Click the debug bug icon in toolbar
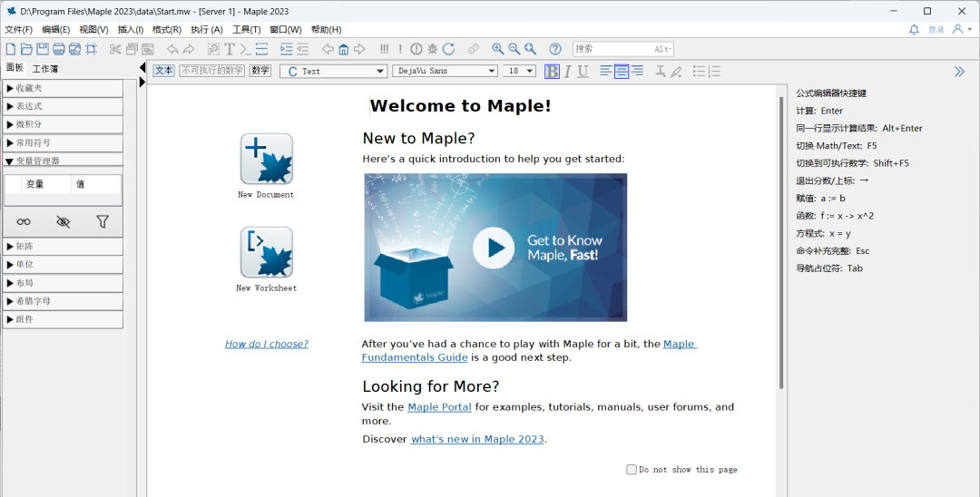The width and height of the screenshot is (980, 497). (432, 49)
